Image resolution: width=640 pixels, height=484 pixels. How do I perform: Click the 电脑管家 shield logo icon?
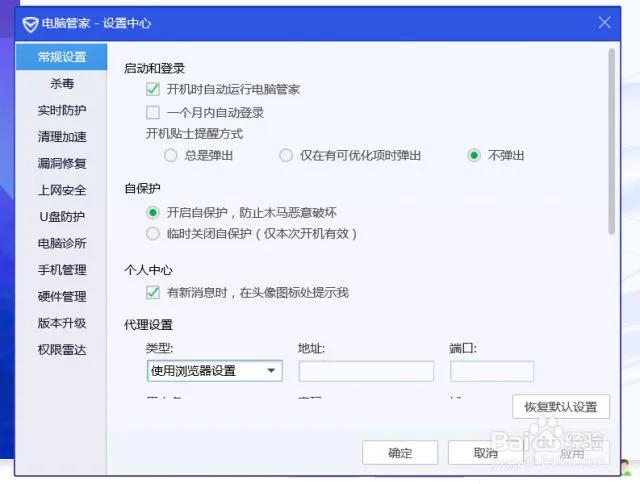30,24
